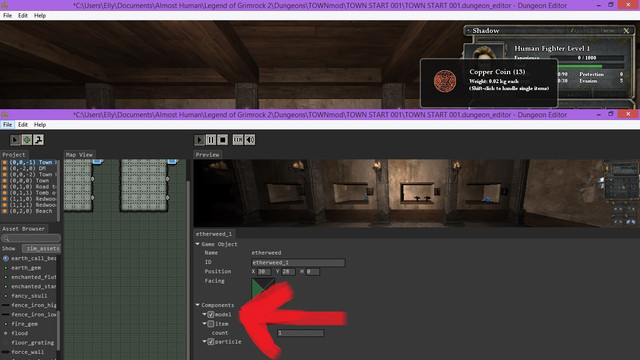Click the green experience progress bar
Image resolution: width=640 pixels, height=360 pixels.
click(x=580, y=66)
